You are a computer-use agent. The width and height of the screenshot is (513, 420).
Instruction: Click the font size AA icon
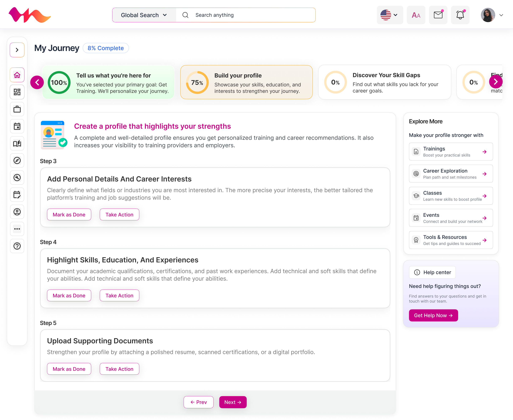pyautogui.click(x=416, y=15)
